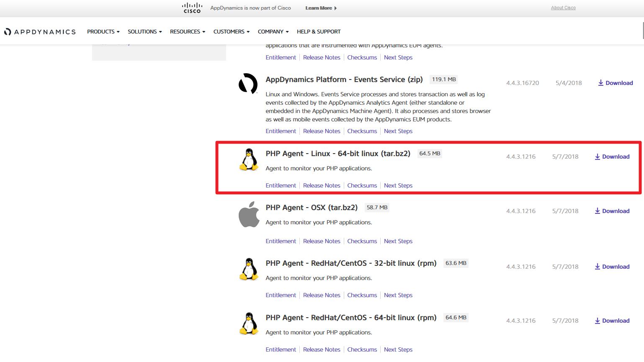Open Next Steps for PHP Agent Linux tar.bz2
The image size is (644, 362).
point(398,185)
